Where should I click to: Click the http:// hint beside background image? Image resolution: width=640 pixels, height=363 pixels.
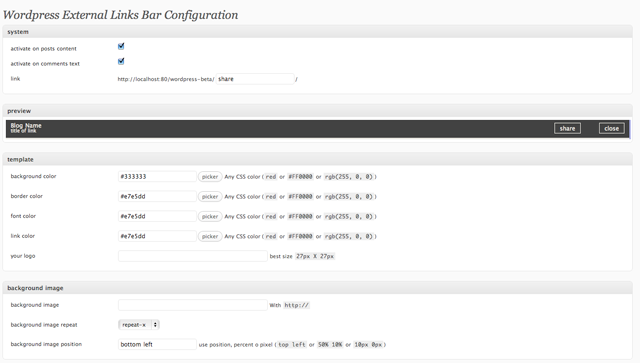pyautogui.click(x=297, y=305)
